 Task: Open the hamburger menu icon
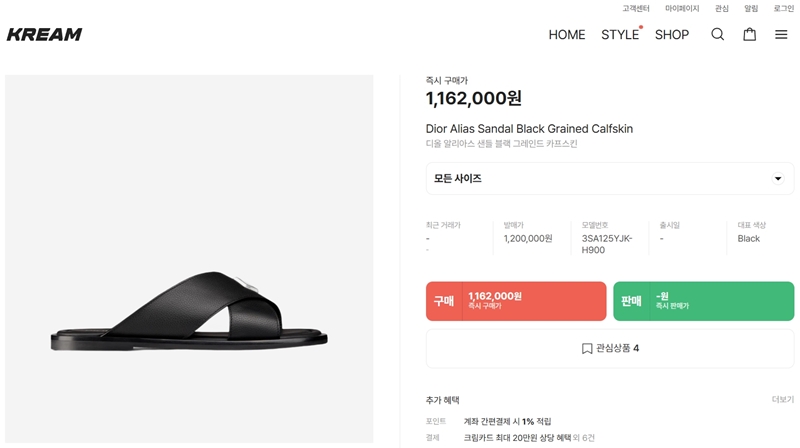[781, 35]
